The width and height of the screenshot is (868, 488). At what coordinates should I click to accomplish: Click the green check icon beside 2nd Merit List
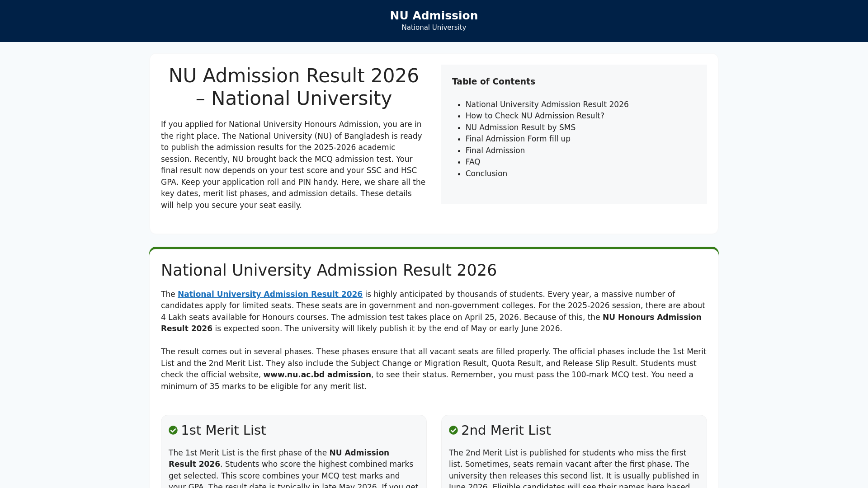(x=453, y=430)
